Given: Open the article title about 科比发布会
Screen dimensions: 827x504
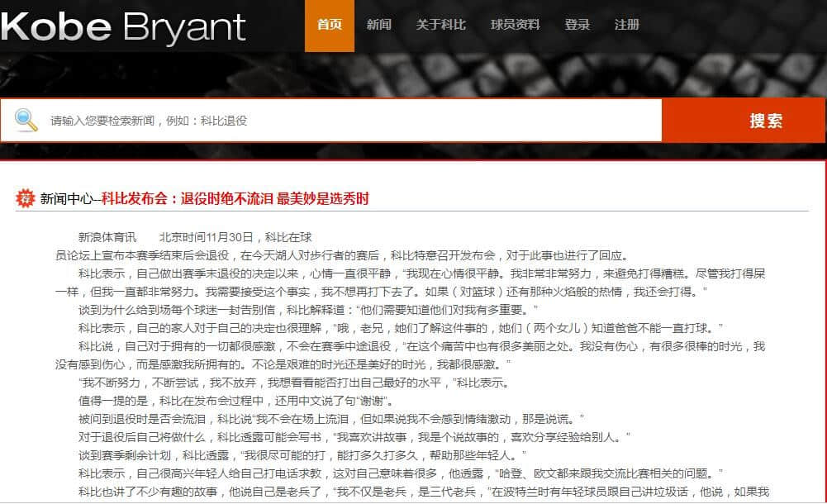Looking at the screenshot, I should pos(235,199).
